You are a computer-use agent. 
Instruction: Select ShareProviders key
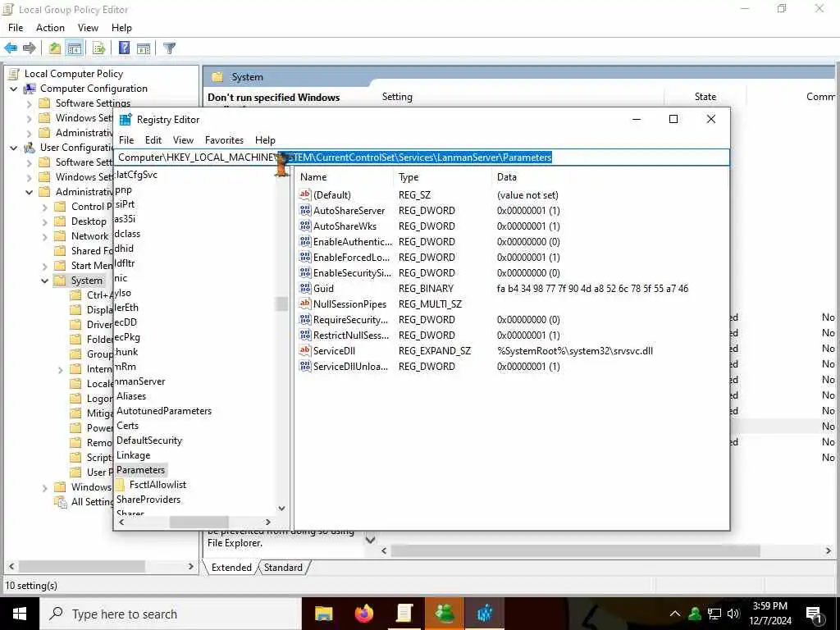148,500
